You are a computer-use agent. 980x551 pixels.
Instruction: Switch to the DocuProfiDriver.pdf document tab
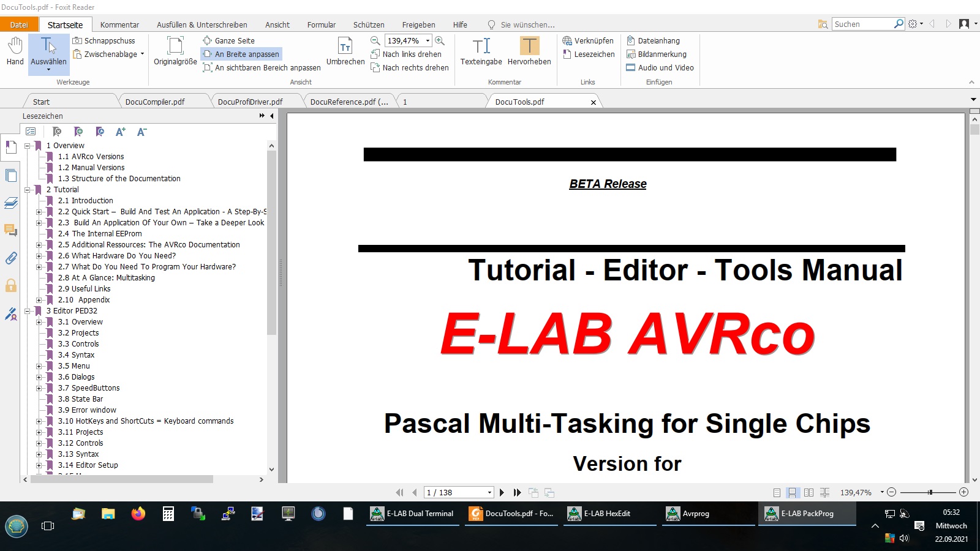point(251,102)
